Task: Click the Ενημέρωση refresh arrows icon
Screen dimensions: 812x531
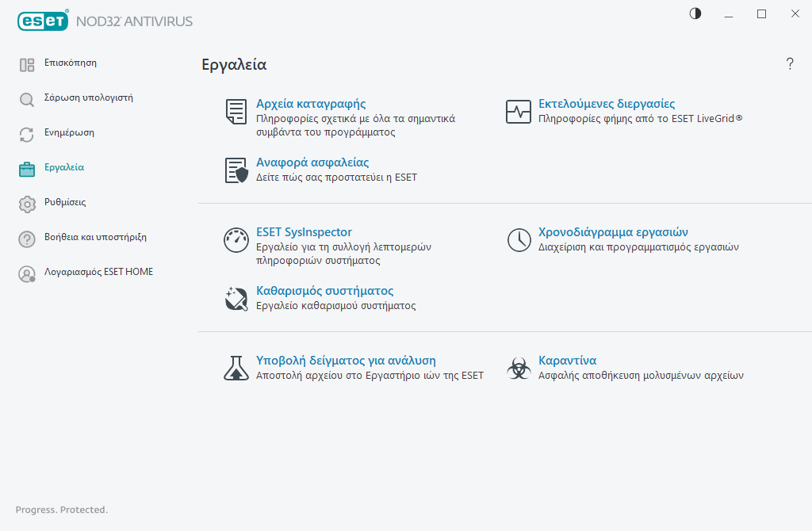Action: pyautogui.click(x=27, y=135)
